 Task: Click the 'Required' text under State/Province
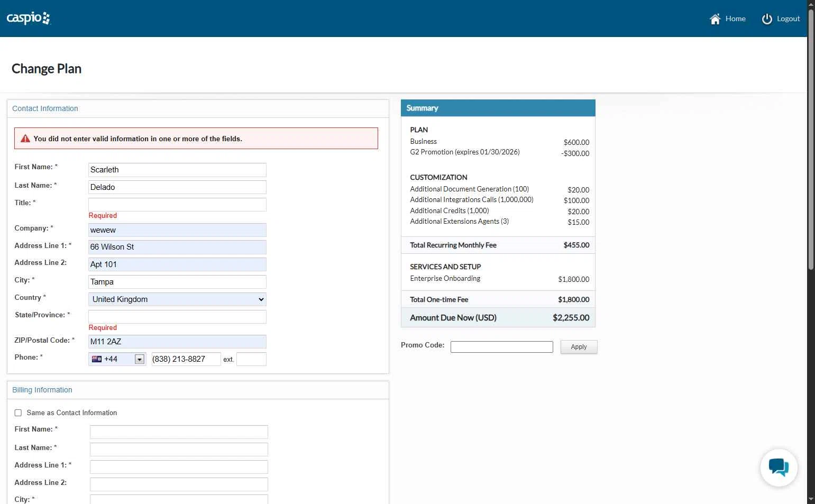pyautogui.click(x=103, y=328)
